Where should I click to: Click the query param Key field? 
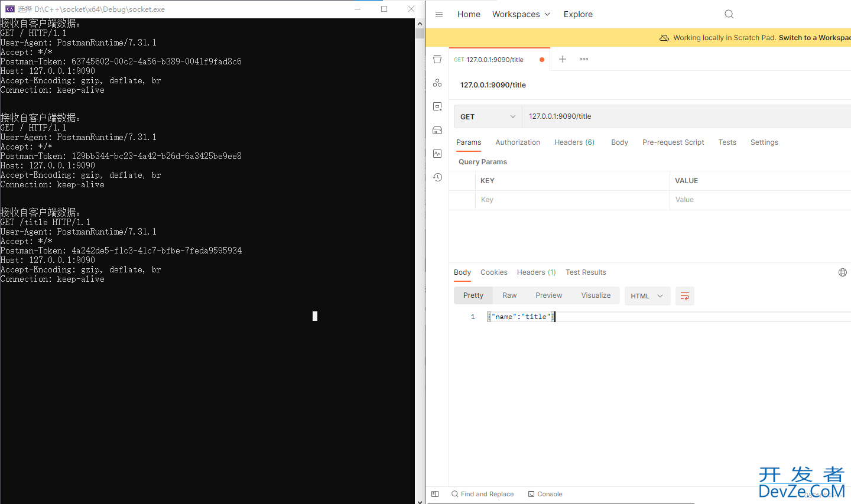coord(572,200)
